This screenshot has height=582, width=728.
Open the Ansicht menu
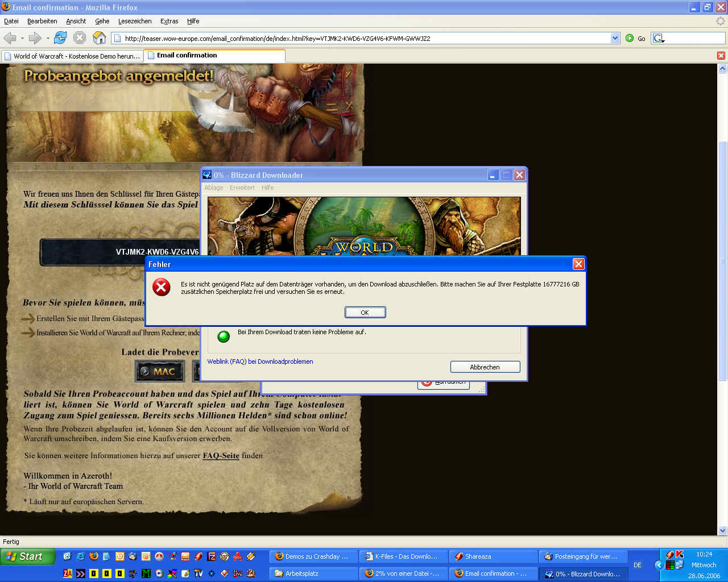(76, 21)
